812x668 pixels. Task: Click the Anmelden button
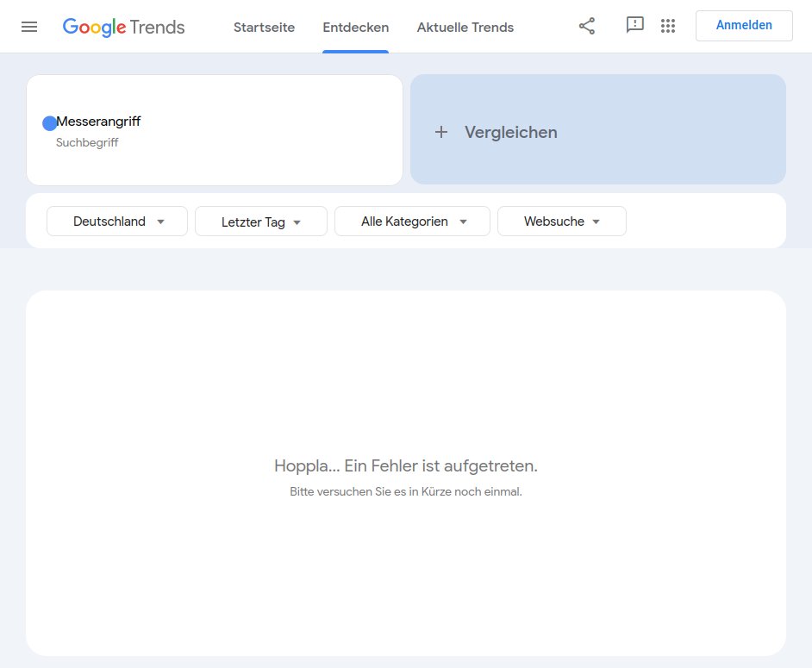pos(743,25)
